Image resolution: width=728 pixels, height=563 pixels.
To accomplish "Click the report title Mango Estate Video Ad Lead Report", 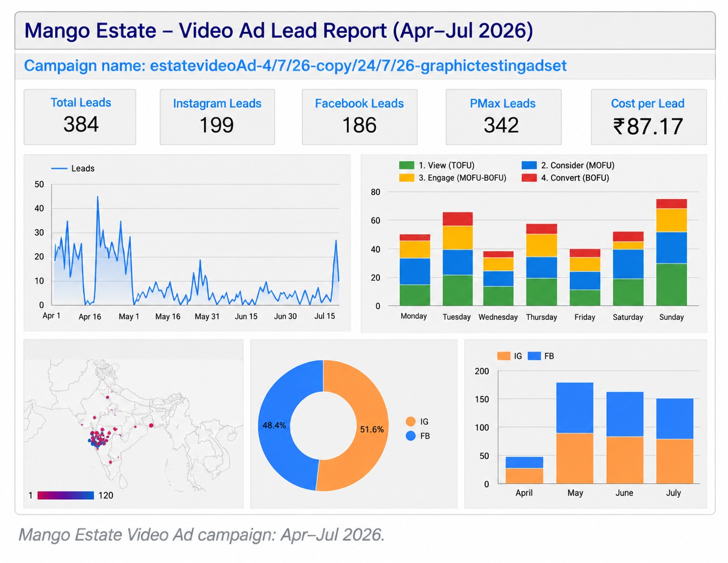I will [279, 31].
